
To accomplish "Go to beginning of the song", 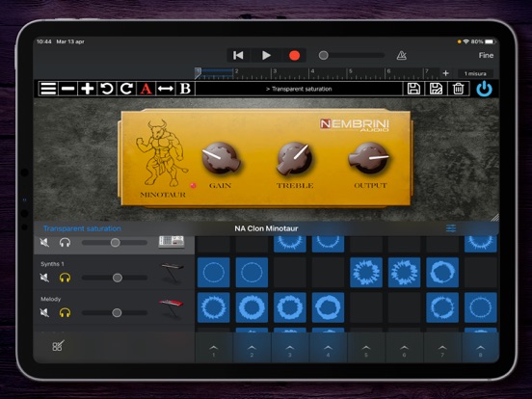I will (x=238, y=55).
